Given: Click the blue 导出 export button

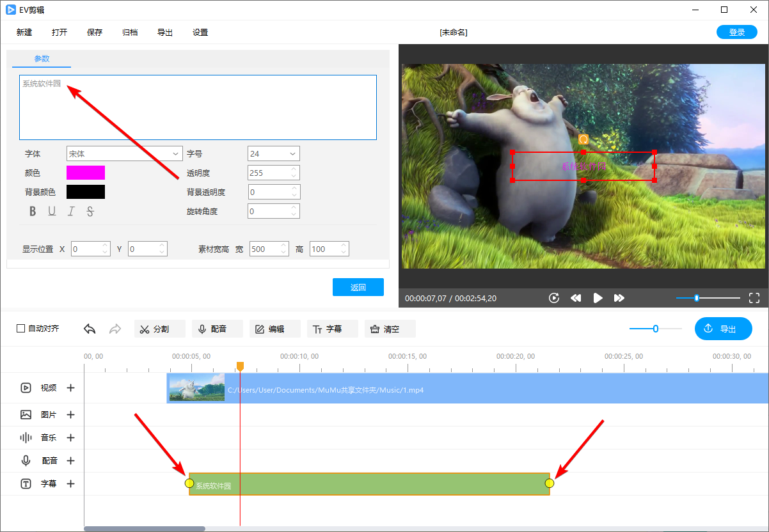Looking at the screenshot, I should (723, 329).
